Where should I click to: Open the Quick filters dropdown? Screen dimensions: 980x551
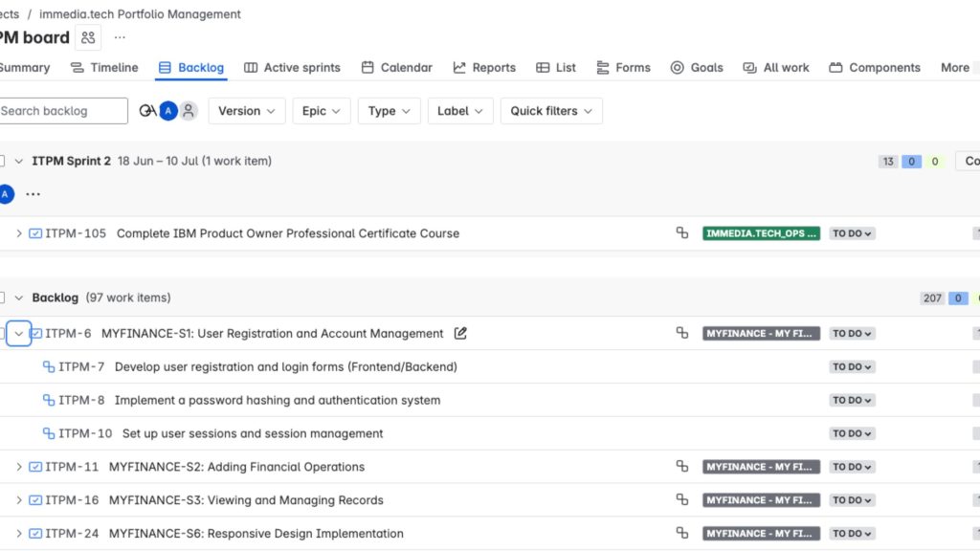(x=550, y=111)
